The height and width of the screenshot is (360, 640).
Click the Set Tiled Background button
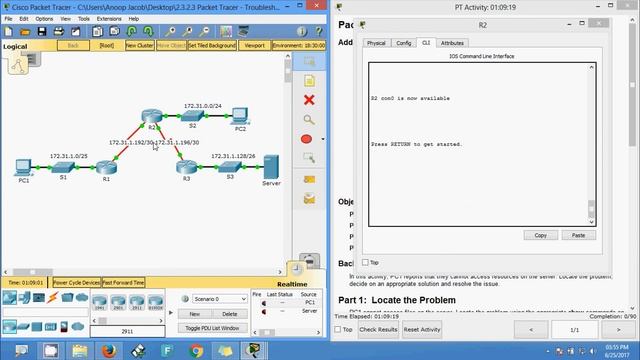[x=212, y=45]
